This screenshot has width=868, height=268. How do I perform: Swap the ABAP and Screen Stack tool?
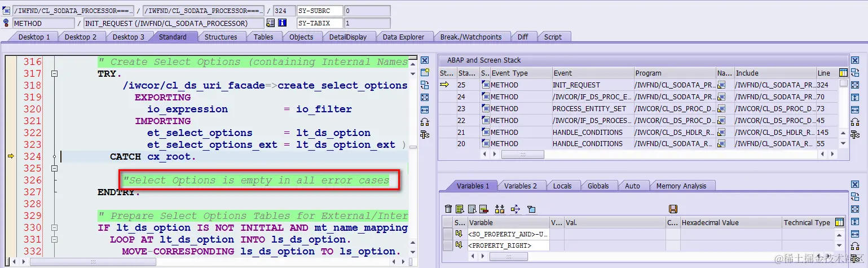pyautogui.click(x=854, y=73)
